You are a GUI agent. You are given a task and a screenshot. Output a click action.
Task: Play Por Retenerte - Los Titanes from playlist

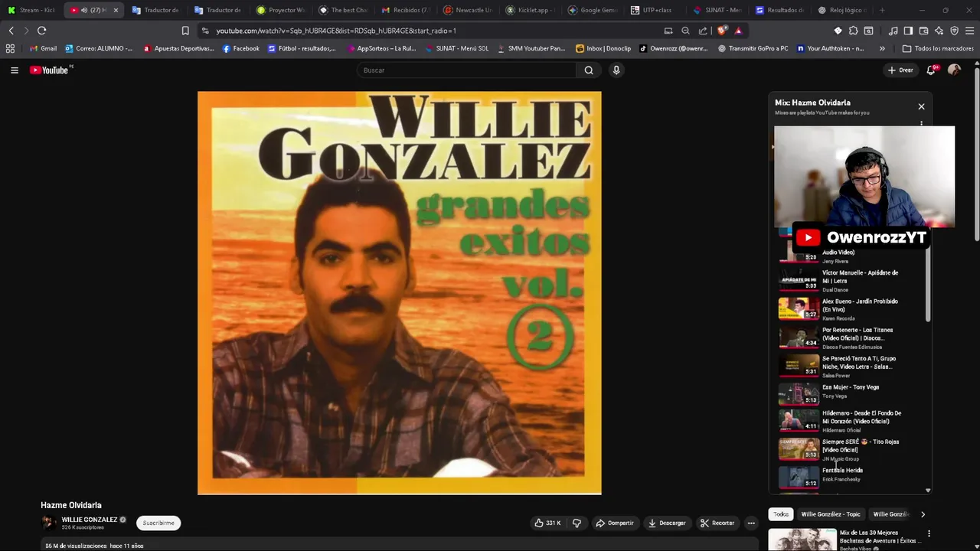tap(850, 337)
